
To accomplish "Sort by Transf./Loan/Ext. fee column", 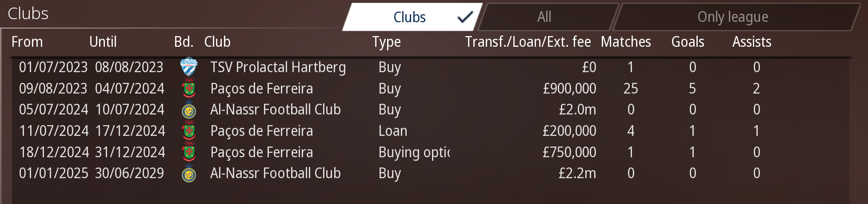I will pyautogui.click(x=528, y=42).
